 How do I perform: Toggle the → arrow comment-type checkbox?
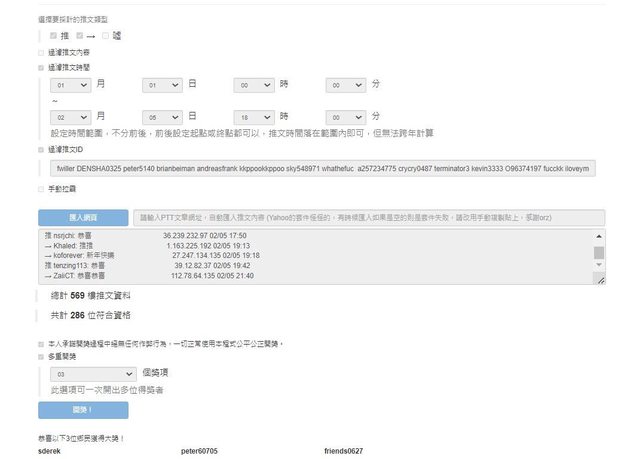[78, 35]
